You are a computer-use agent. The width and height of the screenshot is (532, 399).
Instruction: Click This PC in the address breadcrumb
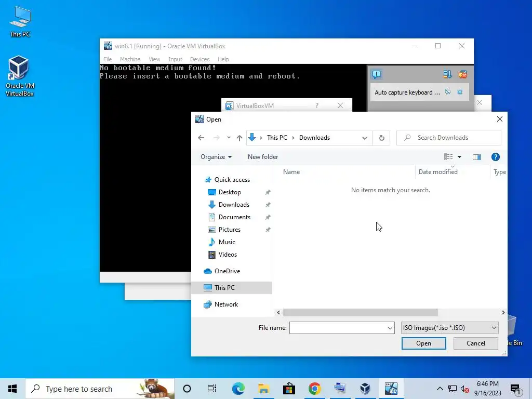tap(277, 137)
